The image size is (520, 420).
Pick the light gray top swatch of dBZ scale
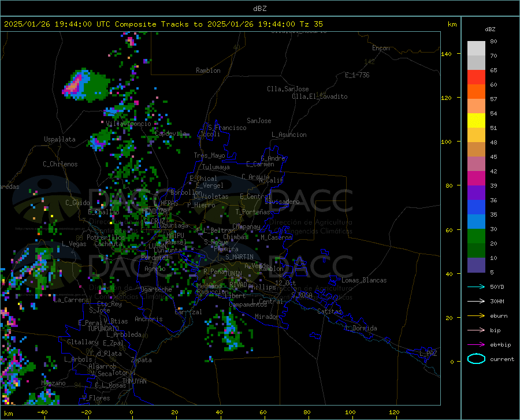476,49
